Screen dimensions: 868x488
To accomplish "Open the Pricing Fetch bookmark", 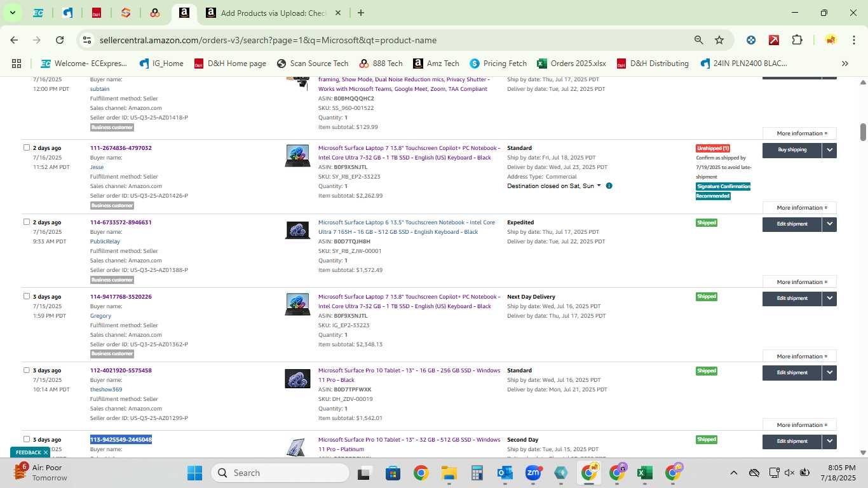I will (498, 64).
